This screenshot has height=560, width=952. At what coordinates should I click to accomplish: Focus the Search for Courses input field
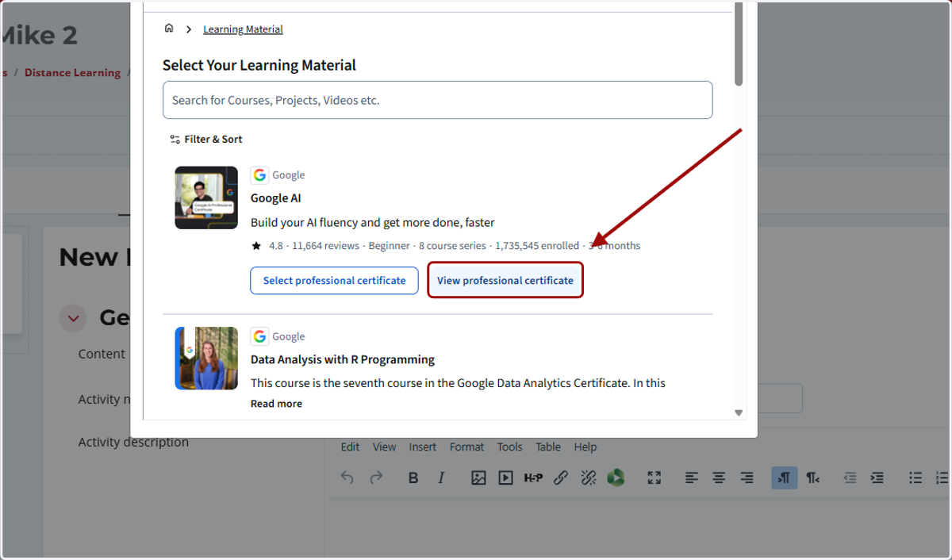tap(437, 100)
